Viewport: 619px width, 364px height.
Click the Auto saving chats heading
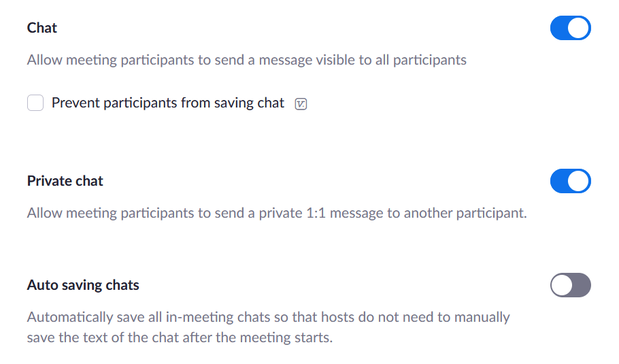pyautogui.click(x=83, y=285)
